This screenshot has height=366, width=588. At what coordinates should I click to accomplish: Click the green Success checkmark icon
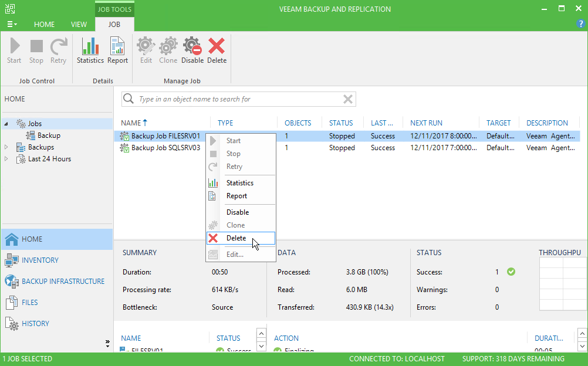tap(511, 272)
